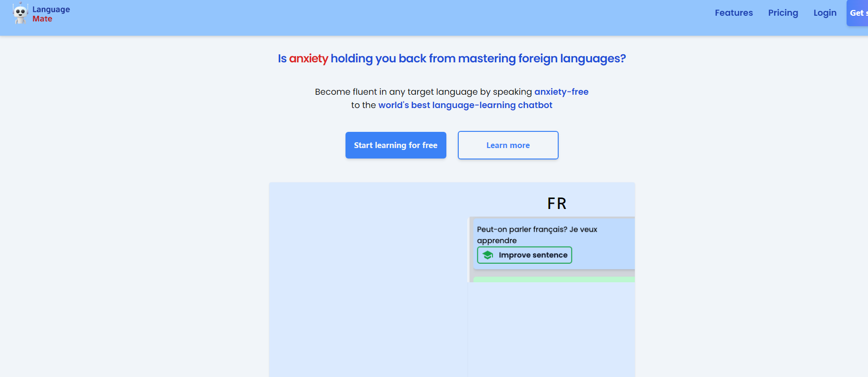Click the green reply bar below the message
This screenshot has height=377, width=868.
[553, 279]
